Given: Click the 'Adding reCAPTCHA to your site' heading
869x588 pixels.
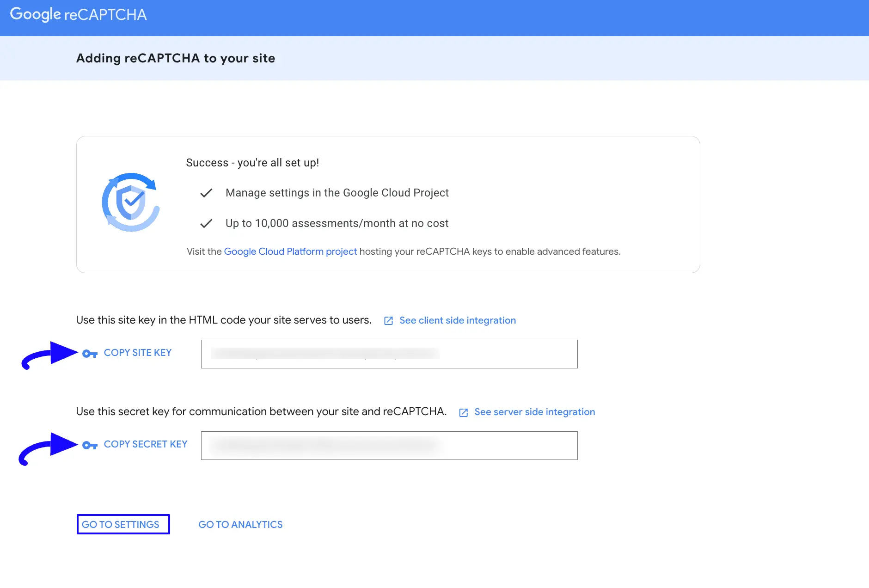Looking at the screenshot, I should 176,58.
